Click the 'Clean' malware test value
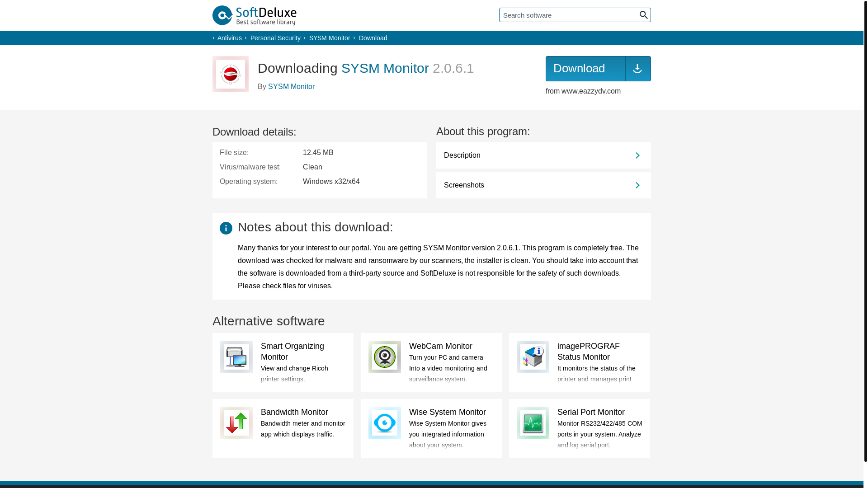Viewport: 868px width, 488px height. click(x=312, y=167)
